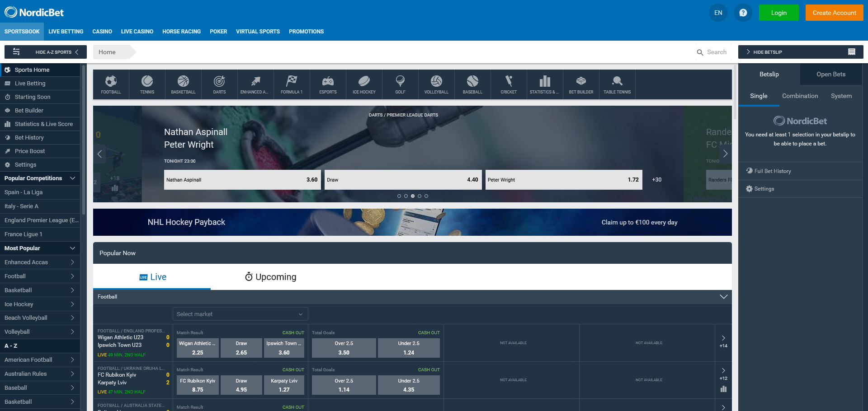868x411 pixels.
Task: Open Horse Racing in top menu
Action: pos(181,32)
